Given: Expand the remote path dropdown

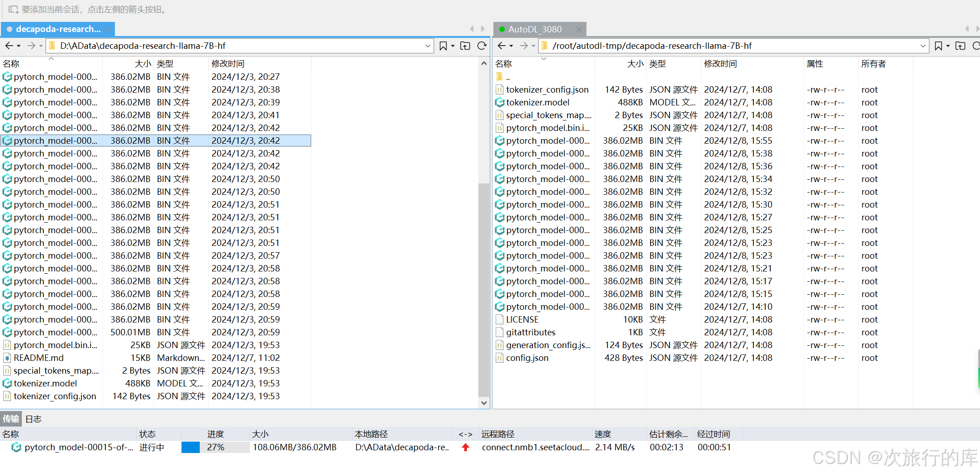Looking at the screenshot, I should (x=923, y=46).
